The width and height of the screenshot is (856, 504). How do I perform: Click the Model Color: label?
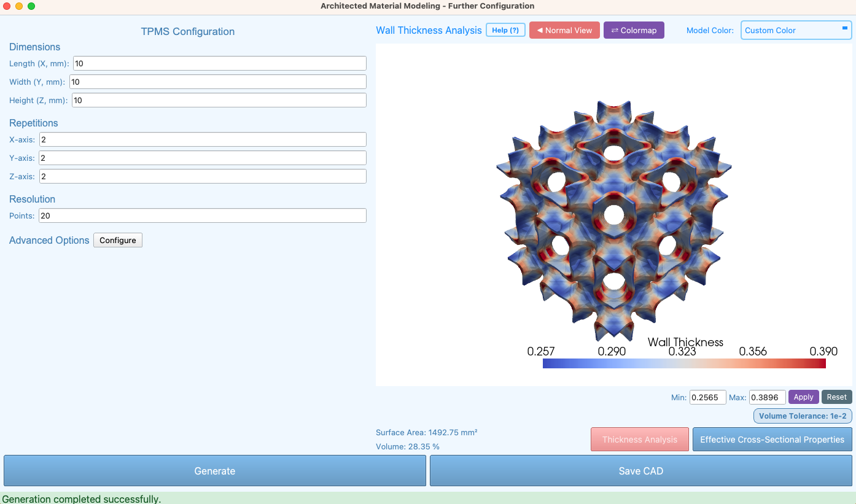point(710,31)
